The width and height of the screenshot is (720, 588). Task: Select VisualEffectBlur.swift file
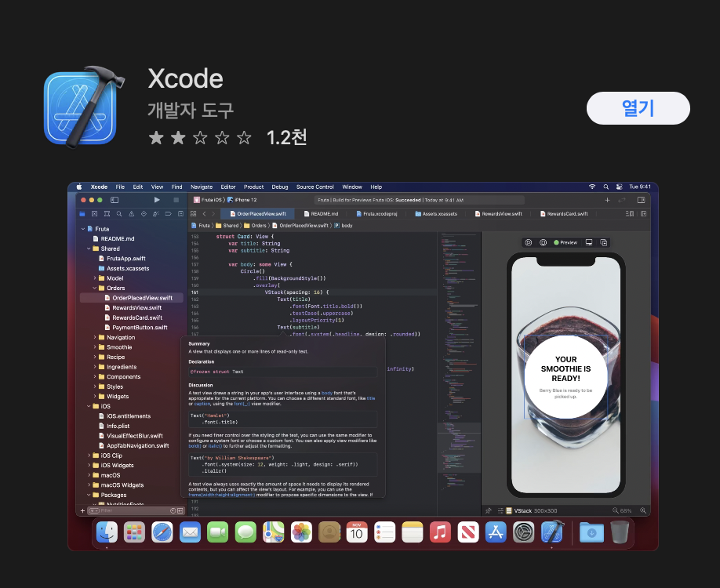(131, 436)
